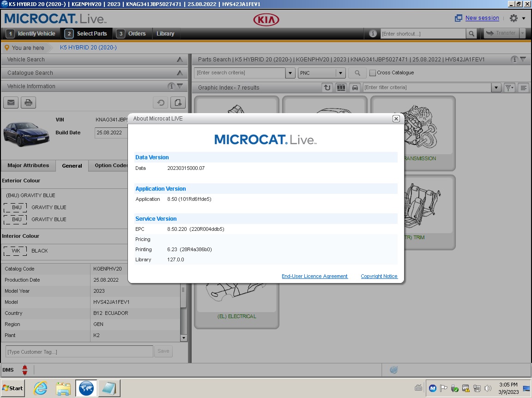Expand the Catalogue Search panel
The height and width of the screenshot is (398, 532).
click(180, 73)
